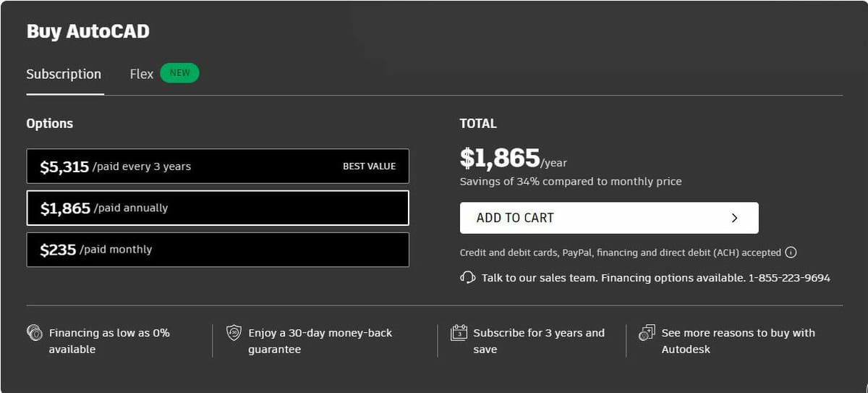Open the Flex tab
868x393 pixels.
pos(142,74)
